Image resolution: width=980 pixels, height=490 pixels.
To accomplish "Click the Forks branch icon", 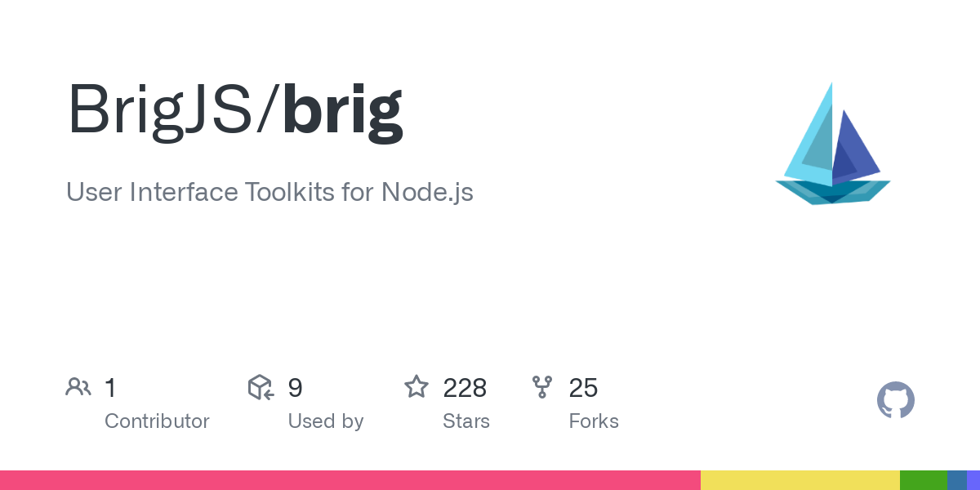I will [x=542, y=387].
